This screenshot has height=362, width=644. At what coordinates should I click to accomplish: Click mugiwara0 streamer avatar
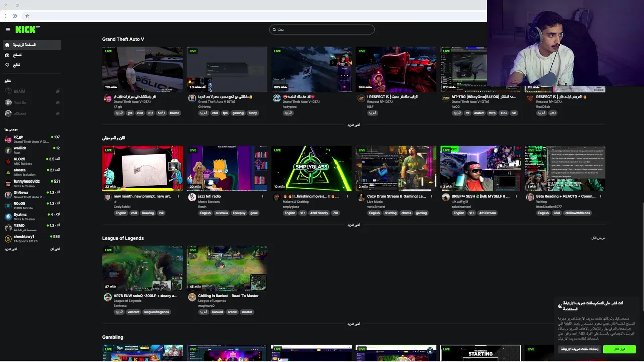[x=192, y=297]
